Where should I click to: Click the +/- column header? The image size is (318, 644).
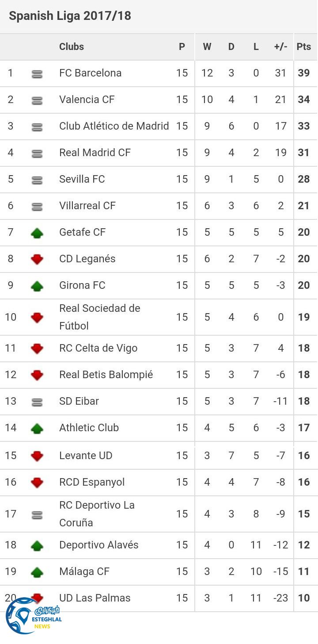point(280,47)
